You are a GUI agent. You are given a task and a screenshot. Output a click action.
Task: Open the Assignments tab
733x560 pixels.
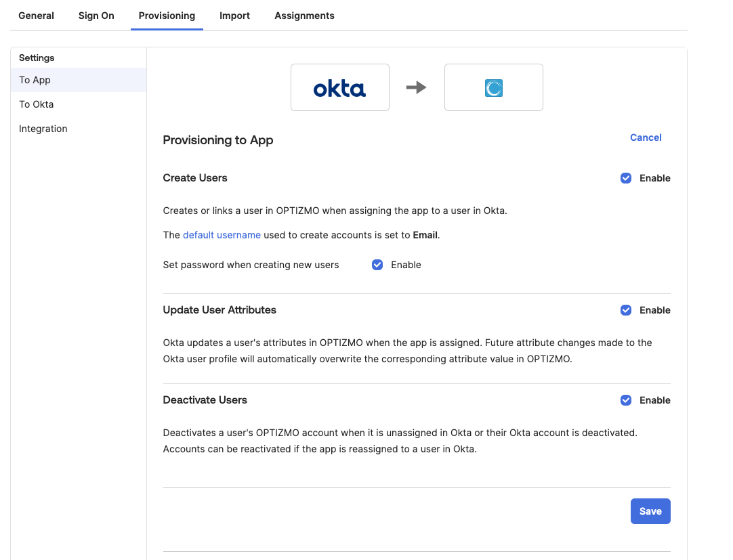[304, 16]
